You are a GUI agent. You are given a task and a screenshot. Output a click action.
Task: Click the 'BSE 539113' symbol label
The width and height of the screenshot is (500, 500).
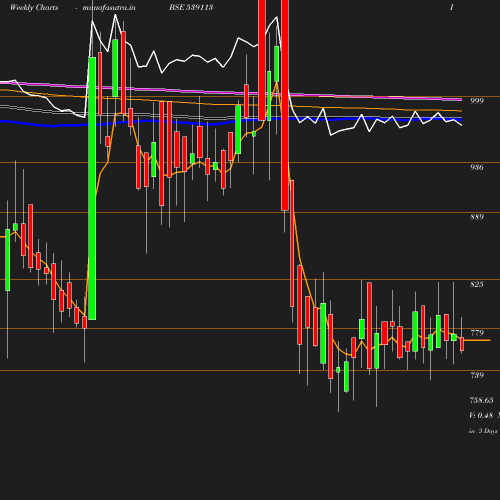coord(191,7)
